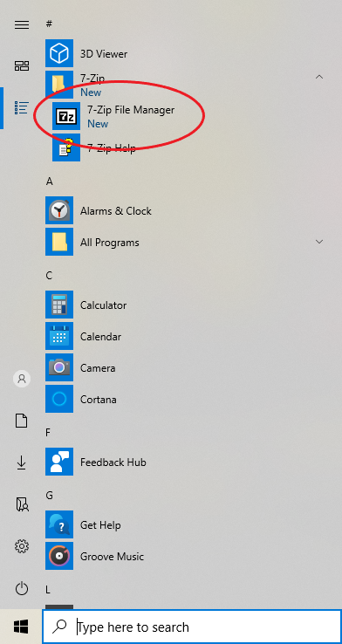Select the '3D Viewer' label

tap(104, 54)
